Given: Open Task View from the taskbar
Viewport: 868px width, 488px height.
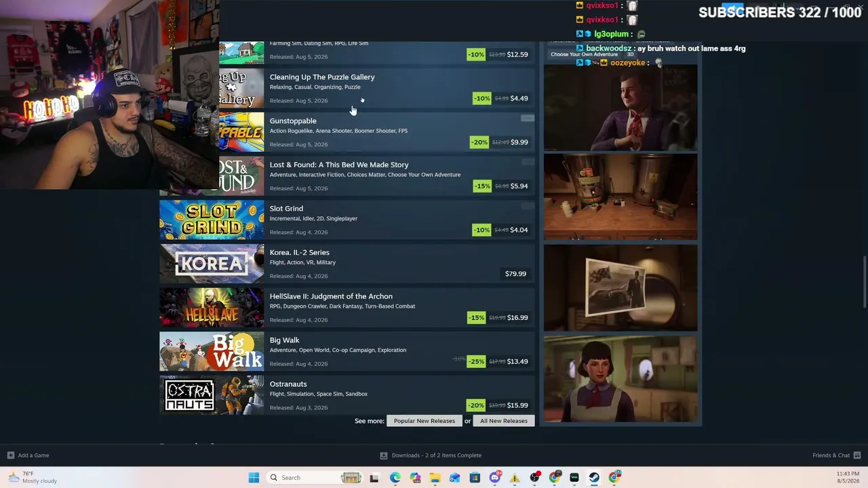Looking at the screenshot, I should pyautogui.click(x=374, y=478).
